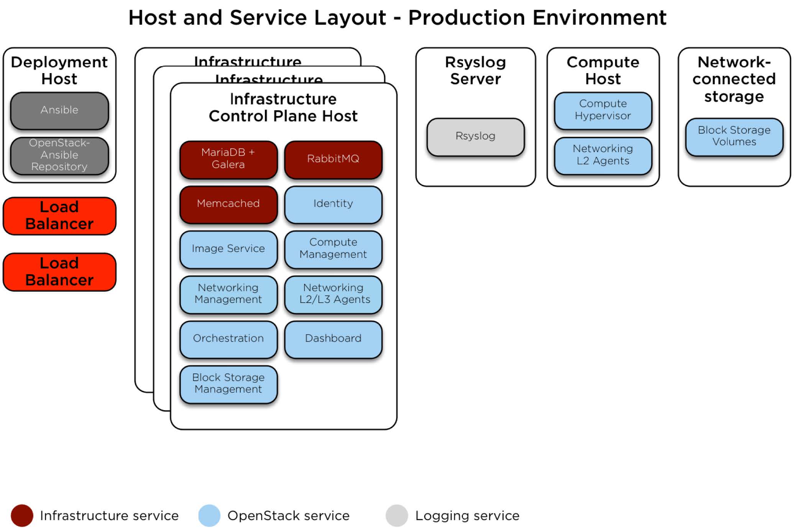
Task: Toggle the OpenStack service legend indicator
Action: tap(210, 516)
